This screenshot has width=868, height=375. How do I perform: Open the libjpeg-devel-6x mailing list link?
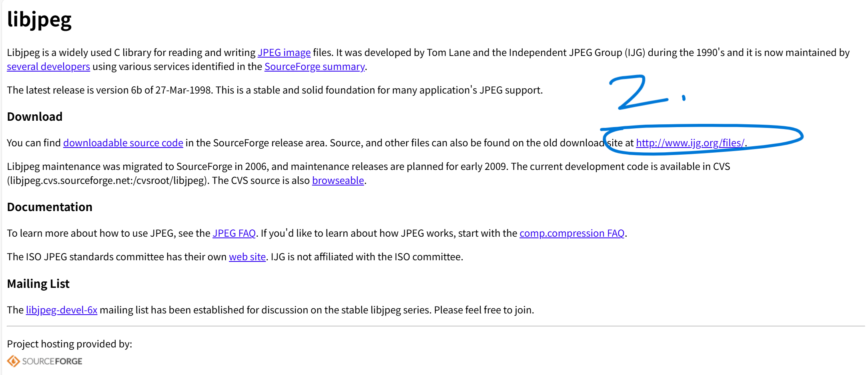tap(62, 310)
